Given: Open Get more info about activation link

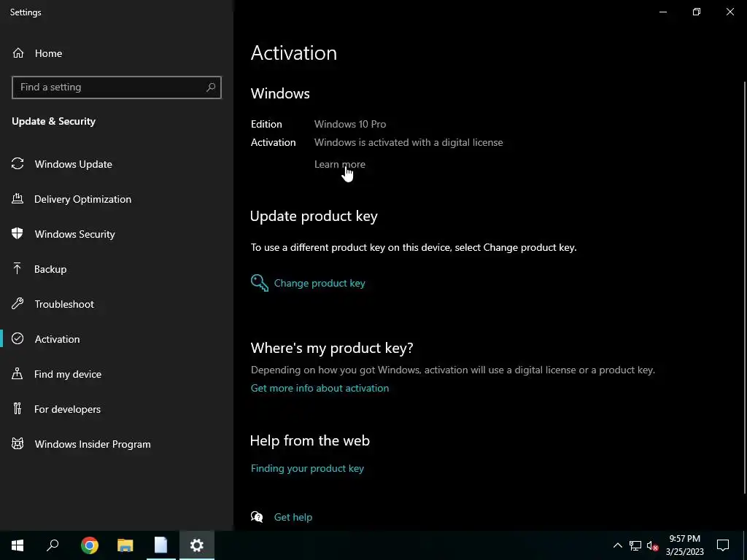Looking at the screenshot, I should click(x=320, y=388).
